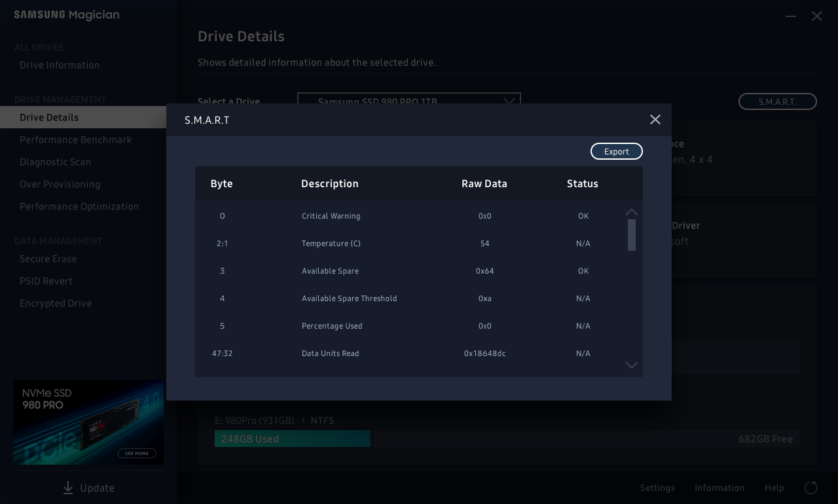Click SEE MORE on the 980 PRO banner
Screen dimensions: 838x504
coord(137,453)
